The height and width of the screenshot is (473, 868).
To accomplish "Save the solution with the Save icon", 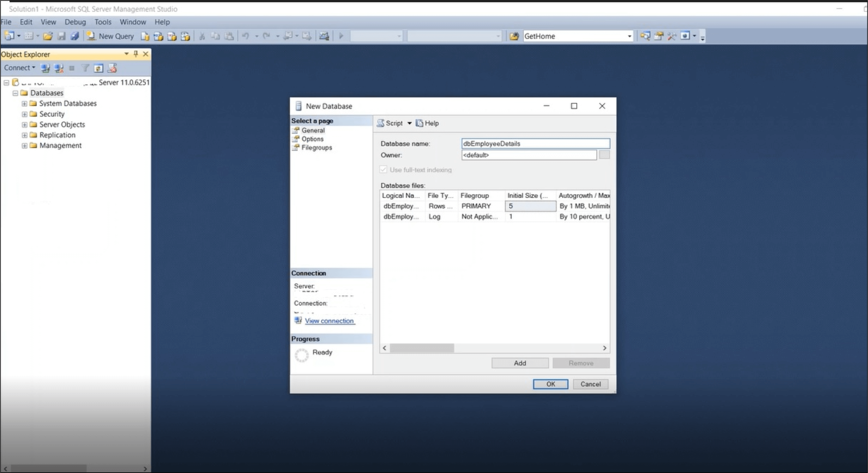I will pyautogui.click(x=62, y=36).
